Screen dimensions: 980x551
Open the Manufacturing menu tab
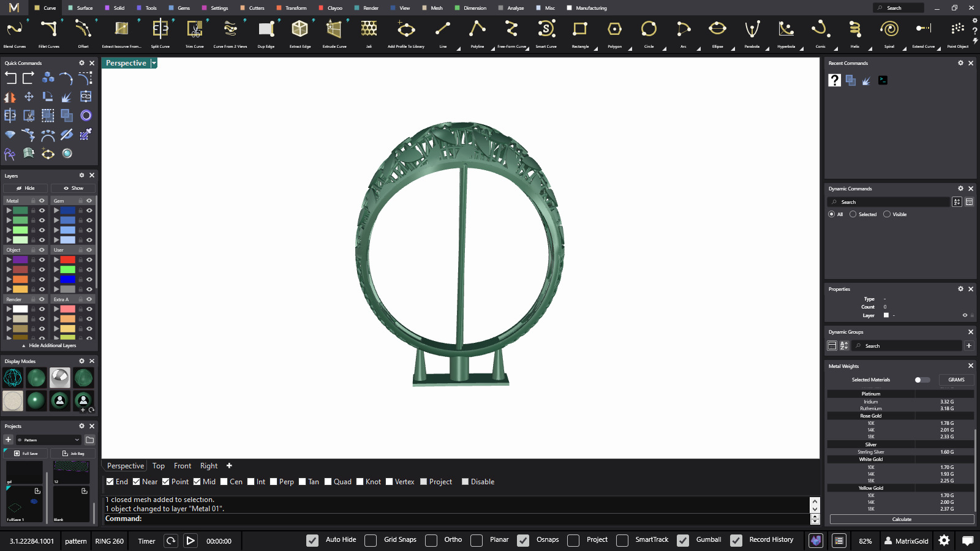587,8
